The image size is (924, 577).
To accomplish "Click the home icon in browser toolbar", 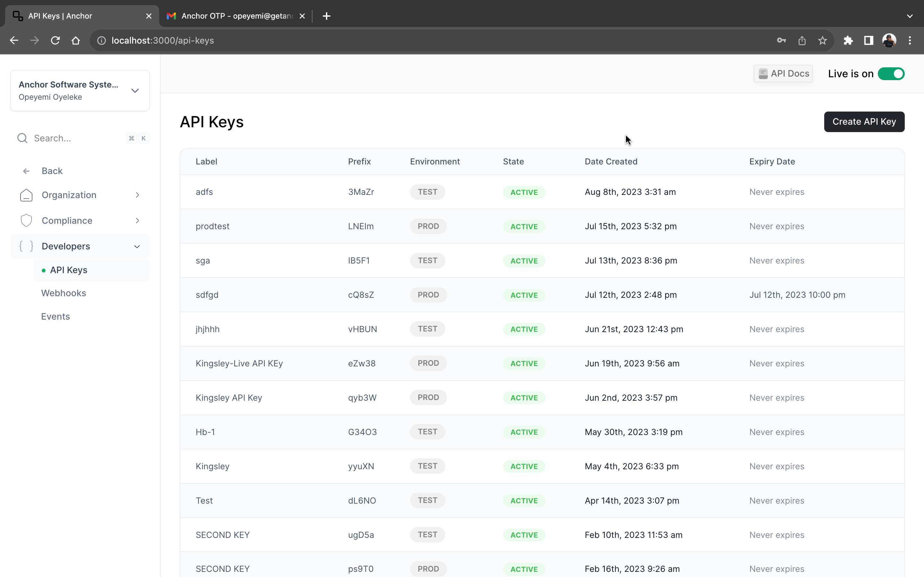I will pos(76,40).
